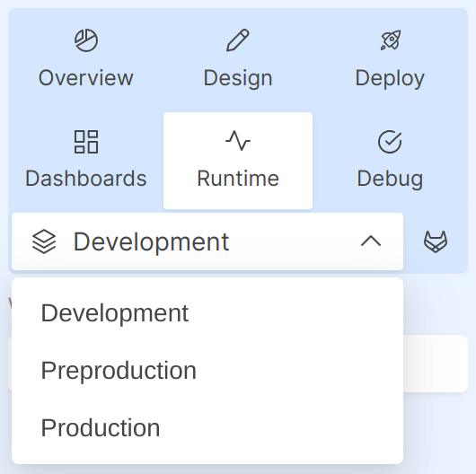Open the Deploy section label
This screenshot has width=476, height=474.
[390, 79]
